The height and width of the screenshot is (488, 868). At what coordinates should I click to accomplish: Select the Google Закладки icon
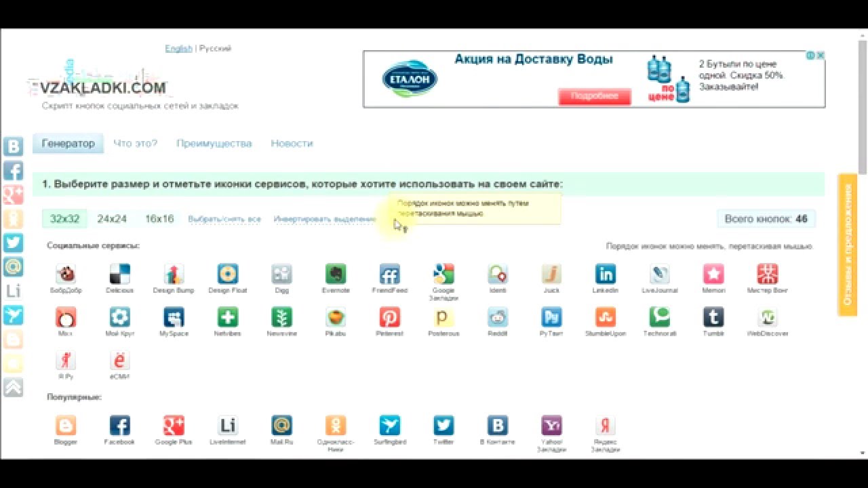point(443,274)
